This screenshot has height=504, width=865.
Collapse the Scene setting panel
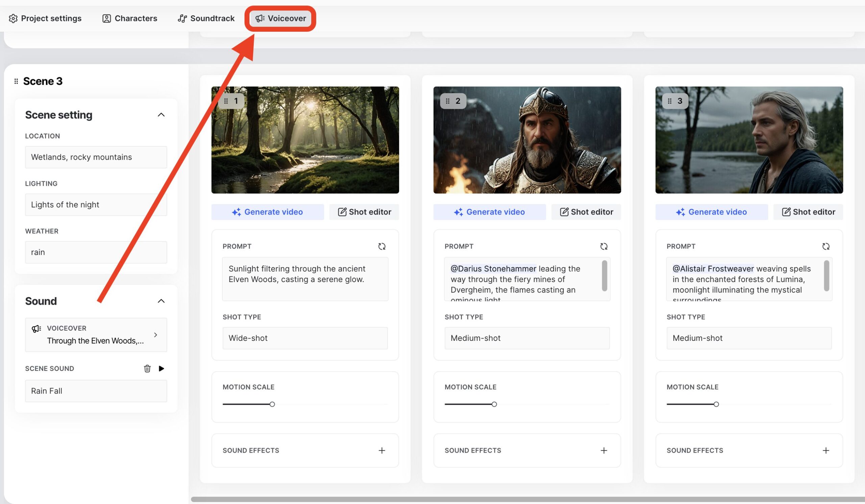click(161, 115)
